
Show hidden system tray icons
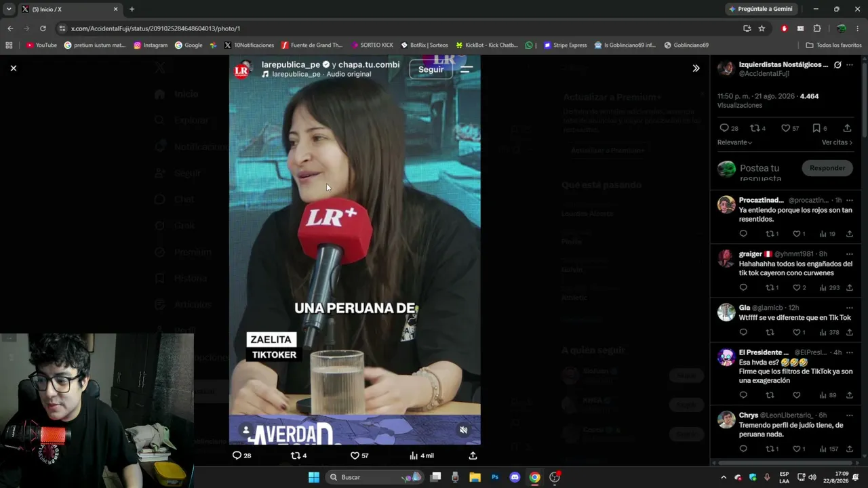[724, 477]
